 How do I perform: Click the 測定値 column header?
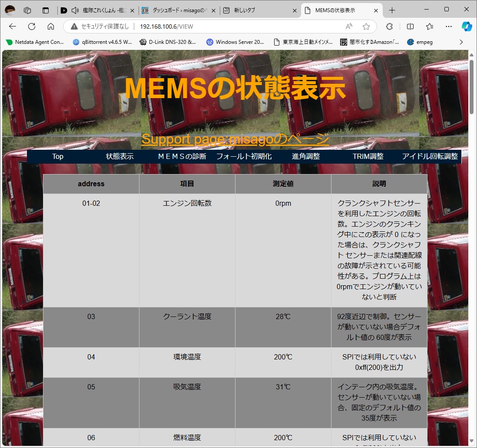click(x=283, y=184)
